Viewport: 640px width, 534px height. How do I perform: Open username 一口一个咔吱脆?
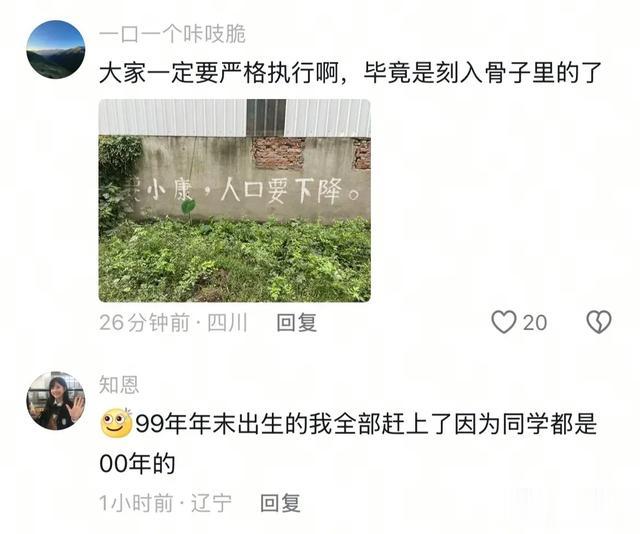(x=172, y=34)
